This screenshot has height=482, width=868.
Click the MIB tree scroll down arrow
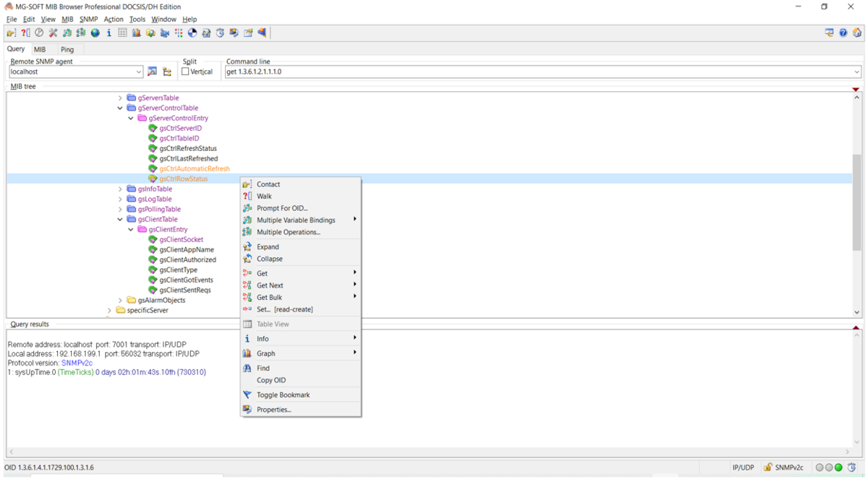point(856,312)
